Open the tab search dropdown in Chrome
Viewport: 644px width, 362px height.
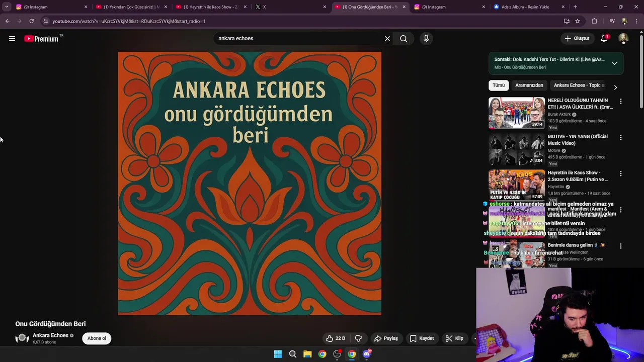[7, 7]
